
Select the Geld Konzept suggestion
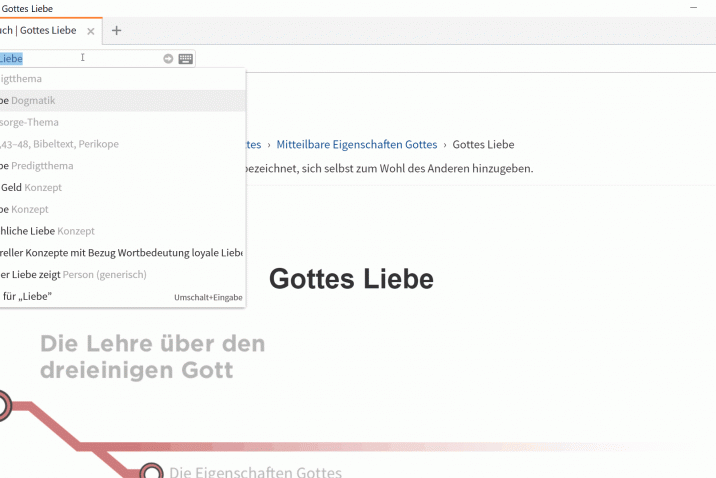point(122,187)
